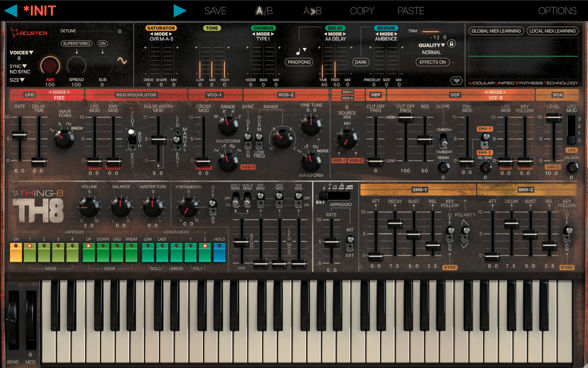
Task: Click the VCO-1 RANGE knob
Action: coord(228,125)
